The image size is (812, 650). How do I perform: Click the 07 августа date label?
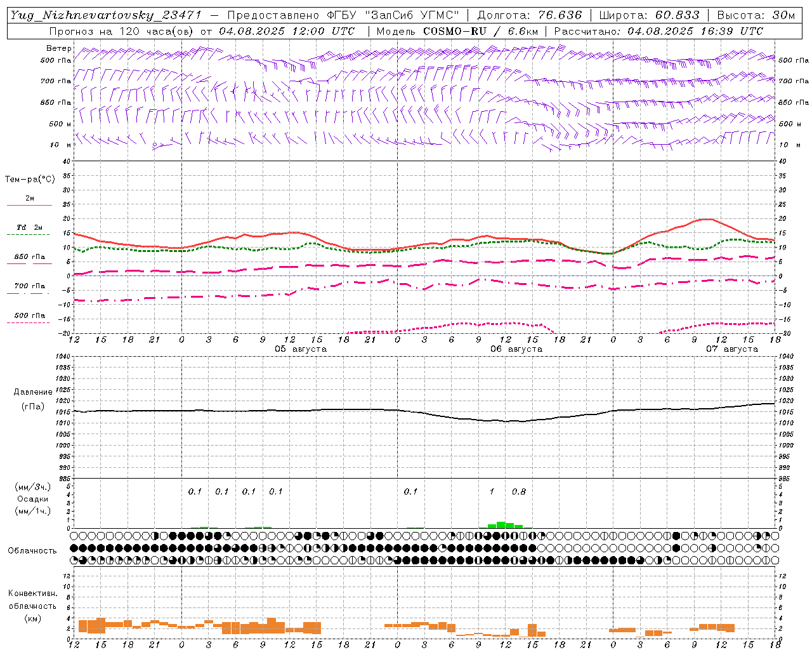pyautogui.click(x=732, y=349)
